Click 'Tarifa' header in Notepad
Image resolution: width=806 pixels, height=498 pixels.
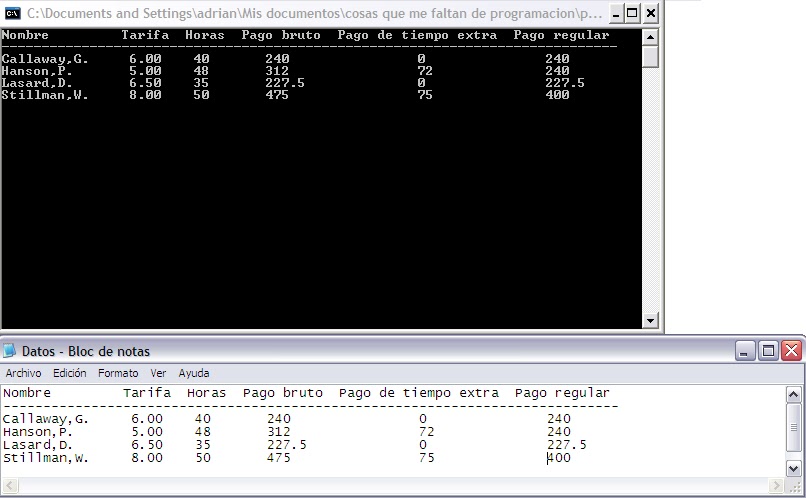pyautogui.click(x=147, y=393)
